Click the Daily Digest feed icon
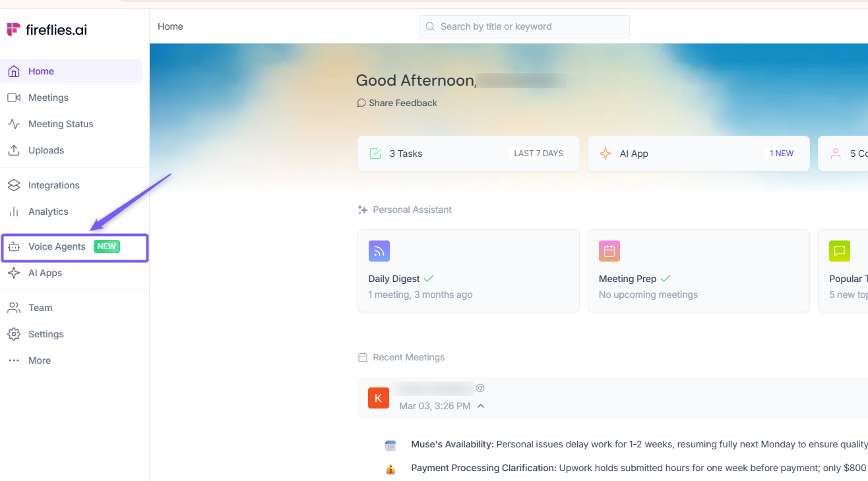 379,251
